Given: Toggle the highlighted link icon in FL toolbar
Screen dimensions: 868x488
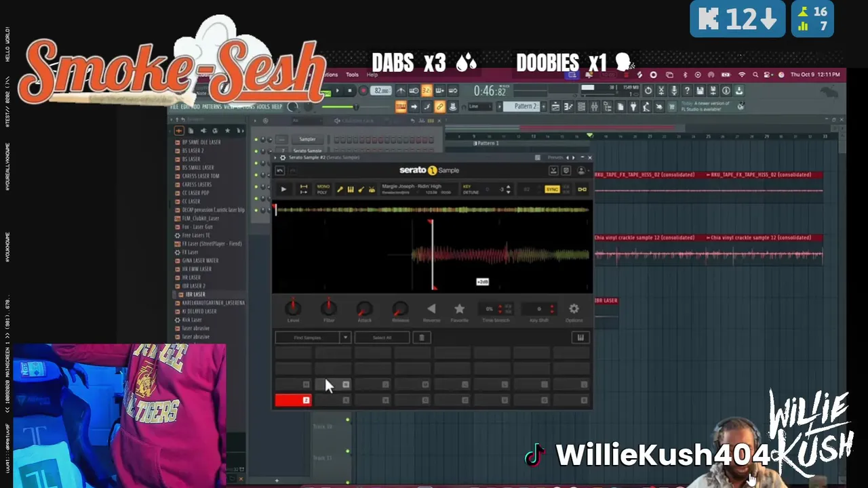Looking at the screenshot, I should tap(439, 106).
